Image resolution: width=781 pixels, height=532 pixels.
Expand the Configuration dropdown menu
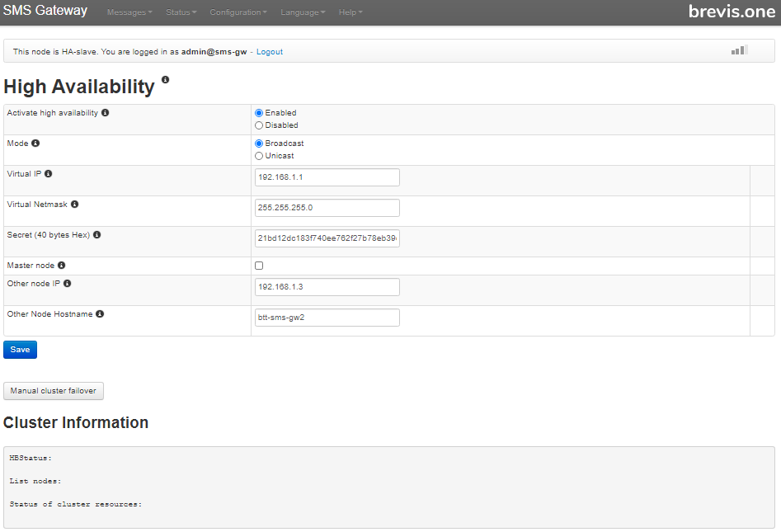click(238, 12)
